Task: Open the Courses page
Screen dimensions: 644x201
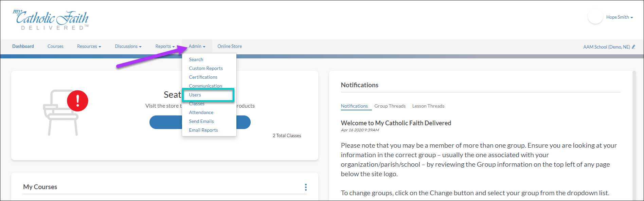Action: click(x=55, y=46)
